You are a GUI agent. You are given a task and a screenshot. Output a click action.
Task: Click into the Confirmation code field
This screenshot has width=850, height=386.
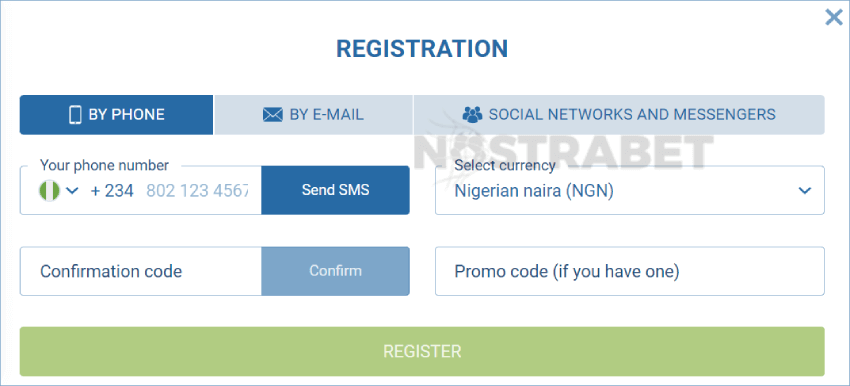141,271
